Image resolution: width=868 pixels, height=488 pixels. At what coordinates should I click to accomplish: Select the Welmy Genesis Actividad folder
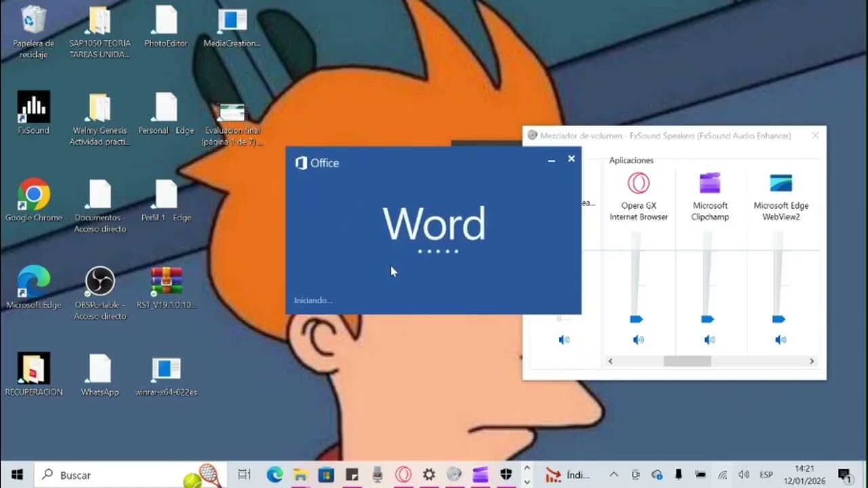(100, 119)
